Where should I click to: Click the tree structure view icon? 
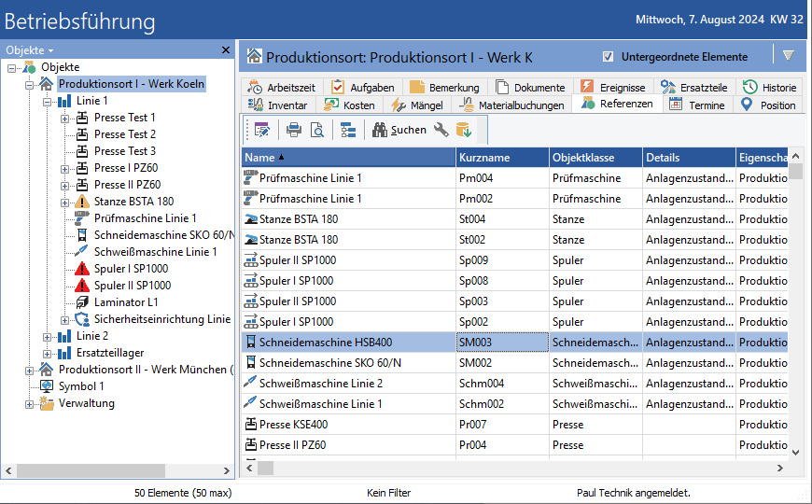coord(348,130)
